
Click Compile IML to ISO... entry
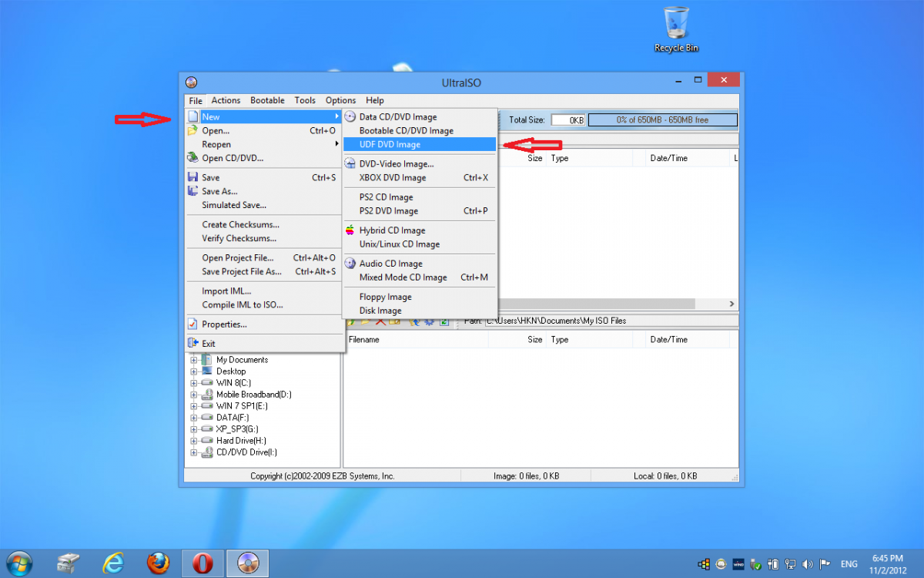(x=265, y=305)
